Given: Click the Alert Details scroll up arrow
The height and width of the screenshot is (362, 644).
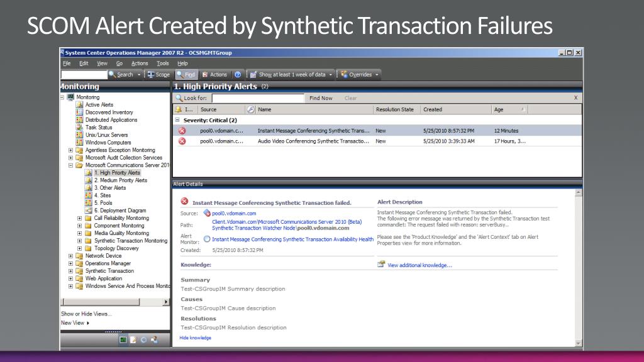Looking at the screenshot, I should (x=579, y=192).
